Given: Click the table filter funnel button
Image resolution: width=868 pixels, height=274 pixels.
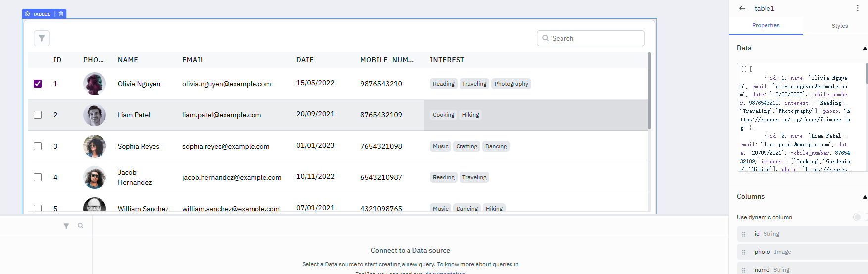Looking at the screenshot, I should point(42,38).
